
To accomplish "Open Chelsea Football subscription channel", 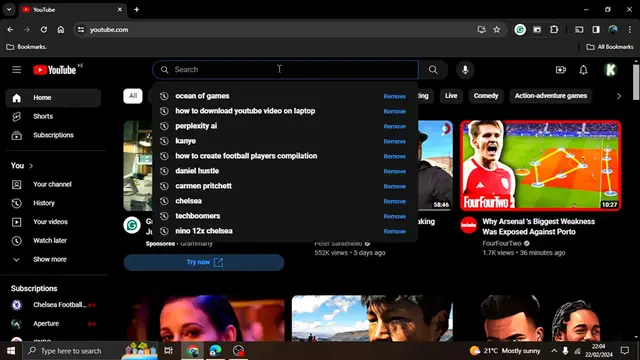I will coord(53,305).
